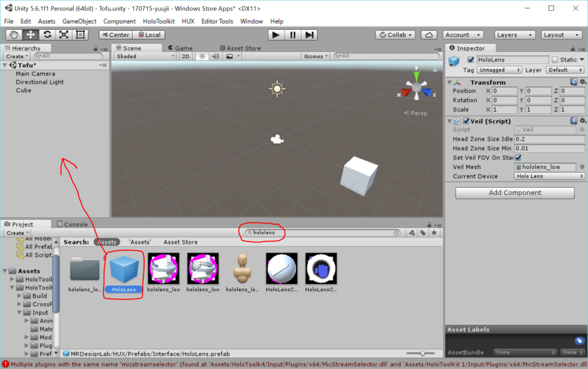Select the 'Assets' search scope
This screenshot has width=588, height=369.
[x=140, y=242]
